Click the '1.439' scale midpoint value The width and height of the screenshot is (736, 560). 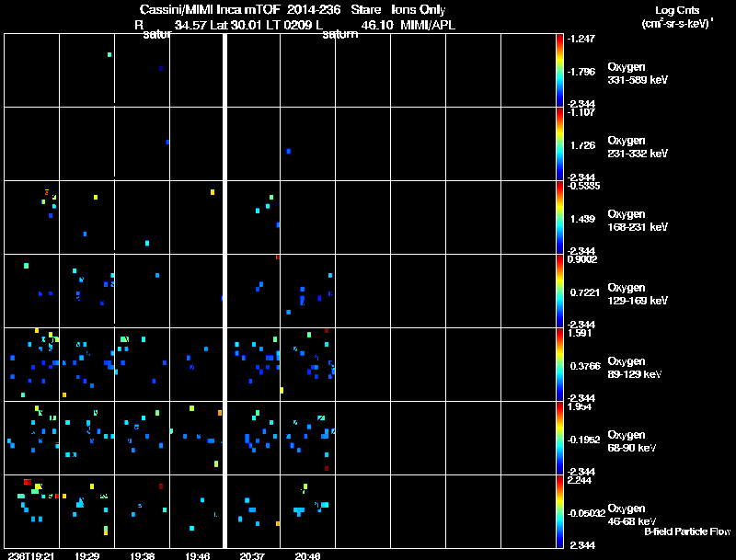(582, 219)
